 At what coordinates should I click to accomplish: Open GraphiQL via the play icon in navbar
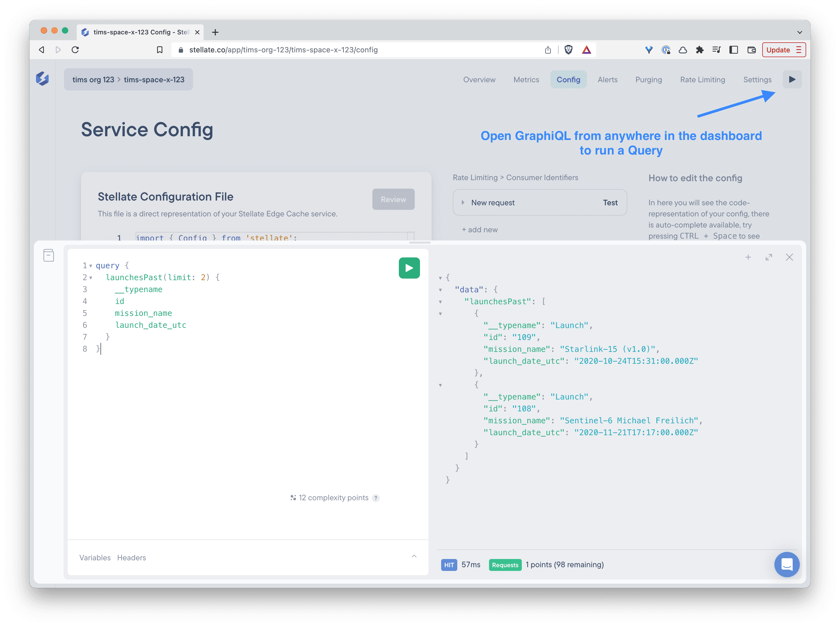point(792,79)
